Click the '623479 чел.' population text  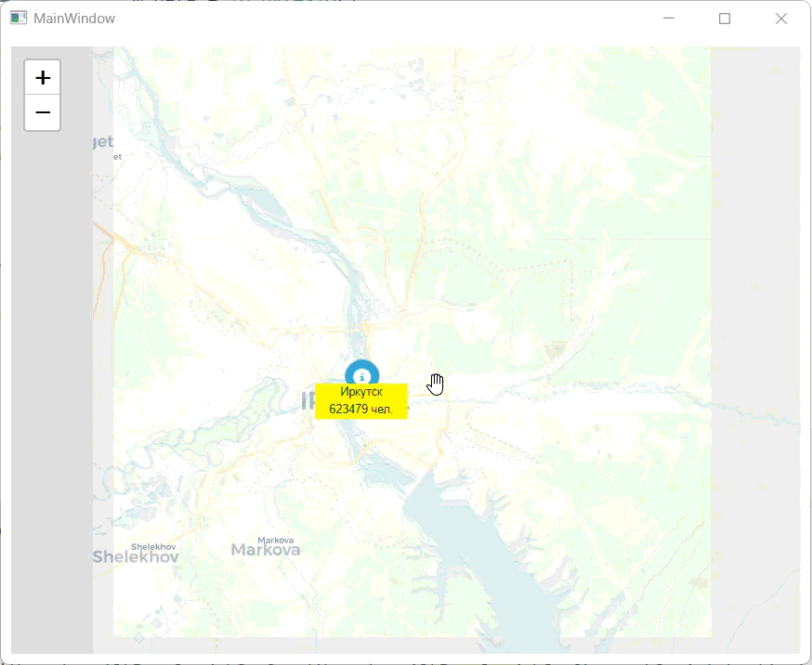360,410
